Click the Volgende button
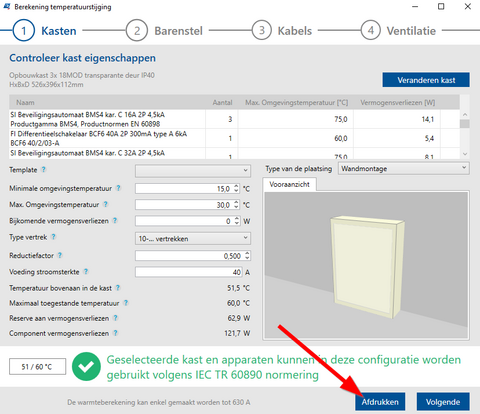This screenshot has width=480, height=414. point(443,402)
